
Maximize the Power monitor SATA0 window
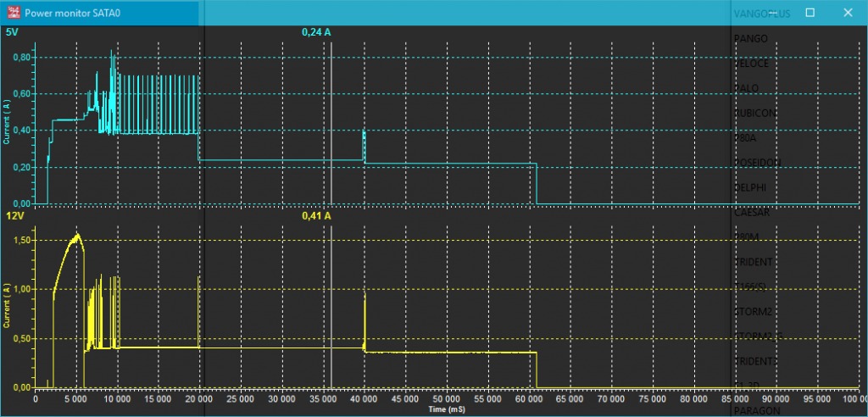point(810,13)
